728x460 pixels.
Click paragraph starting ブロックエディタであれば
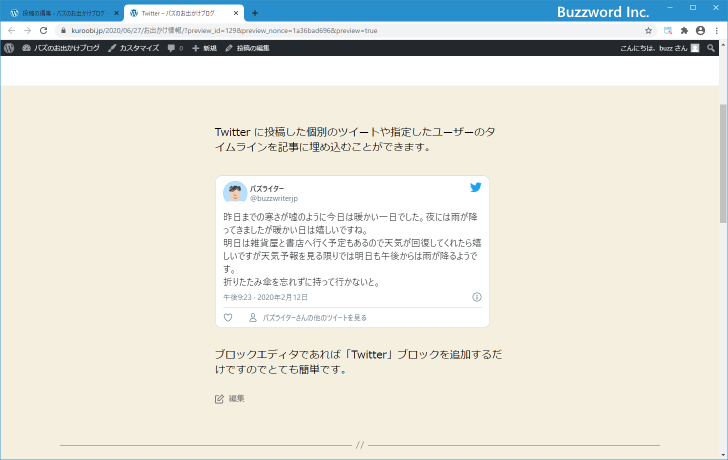[358, 362]
